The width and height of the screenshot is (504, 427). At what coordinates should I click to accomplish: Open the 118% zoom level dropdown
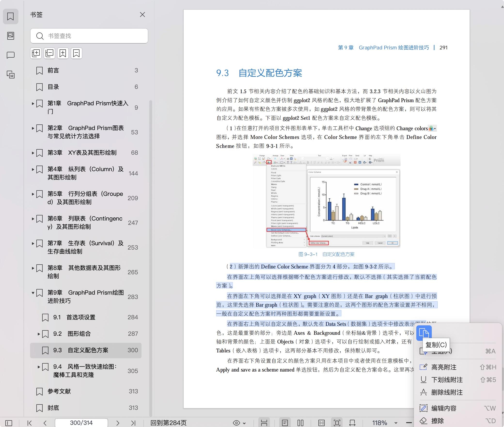pyautogui.click(x=396, y=423)
